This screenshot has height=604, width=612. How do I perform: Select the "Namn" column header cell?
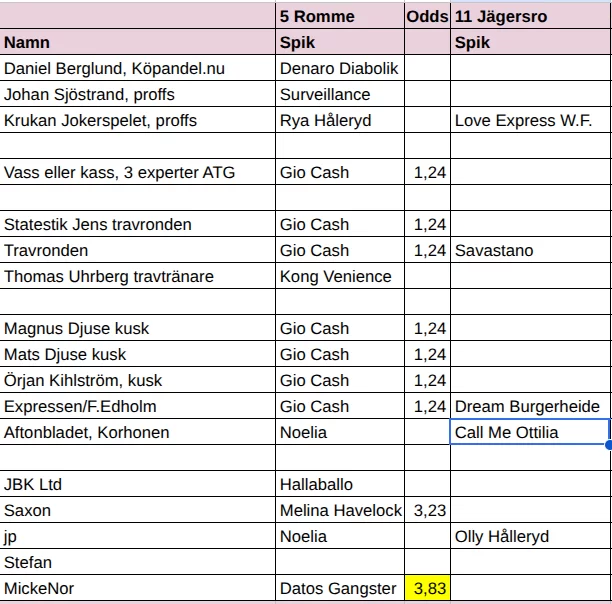pos(138,43)
